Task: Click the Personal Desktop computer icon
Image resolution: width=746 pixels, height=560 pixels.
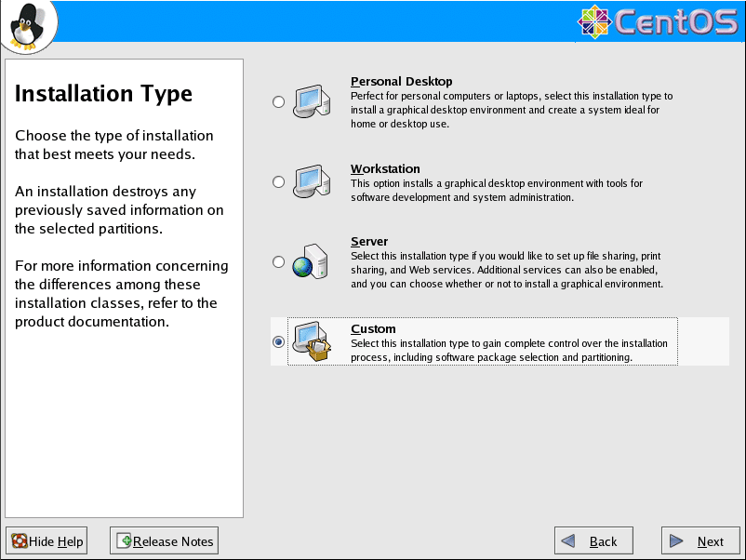Action: [x=312, y=101]
